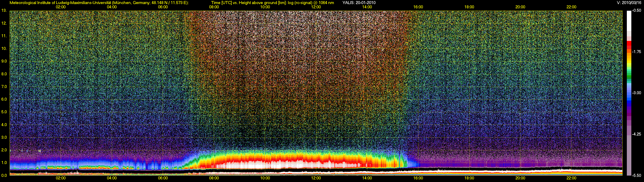Image resolution: width=644 pixels, height=182 pixels.
Task: Click '10:00' on the upper time axis
Action: coord(265,7)
